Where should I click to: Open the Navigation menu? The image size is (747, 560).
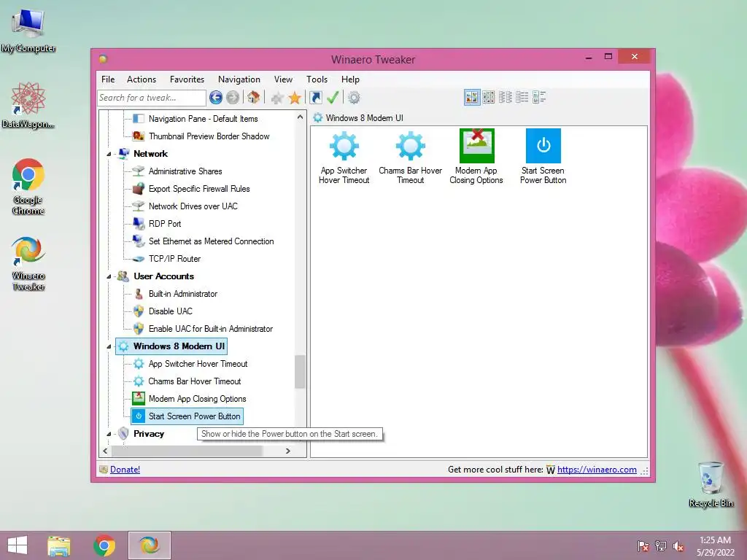239,79
